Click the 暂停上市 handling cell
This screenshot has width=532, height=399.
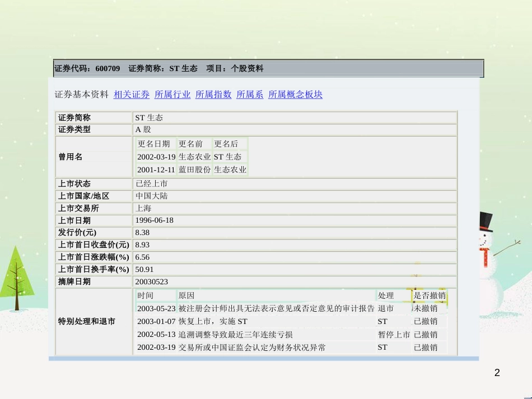point(394,335)
